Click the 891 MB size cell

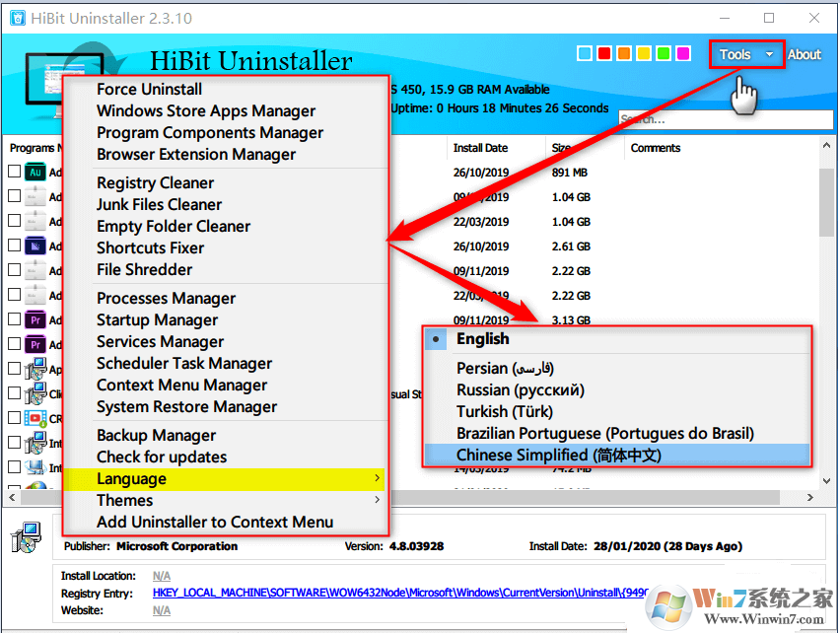coord(570,173)
